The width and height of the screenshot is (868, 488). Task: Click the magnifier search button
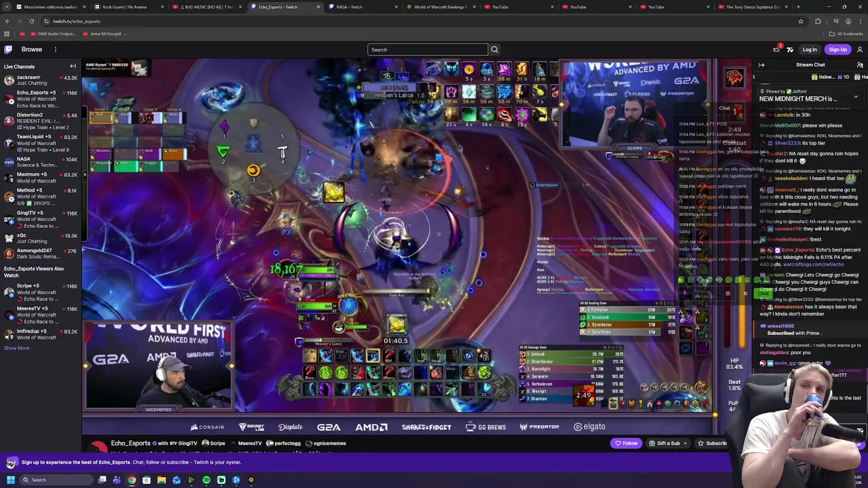click(x=494, y=49)
